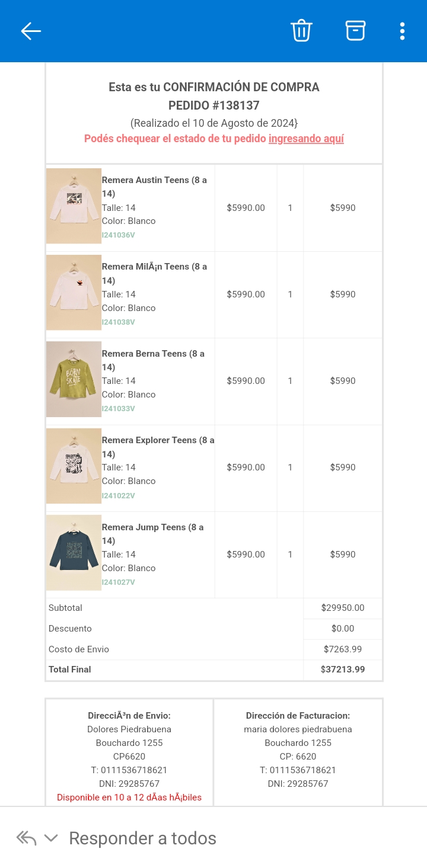View the green Remera Berna Teens image
The width and height of the screenshot is (427, 868).
(74, 379)
